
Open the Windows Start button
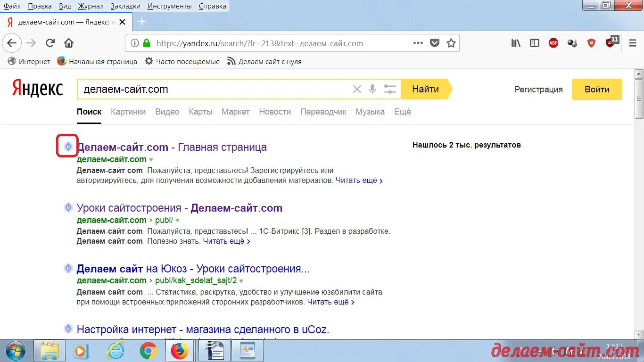(x=17, y=351)
